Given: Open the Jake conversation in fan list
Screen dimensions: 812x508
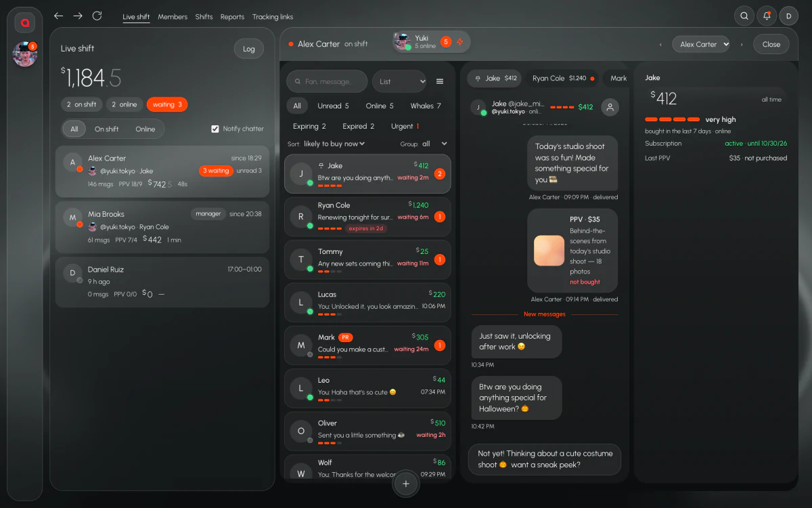Looking at the screenshot, I should click(x=367, y=174).
